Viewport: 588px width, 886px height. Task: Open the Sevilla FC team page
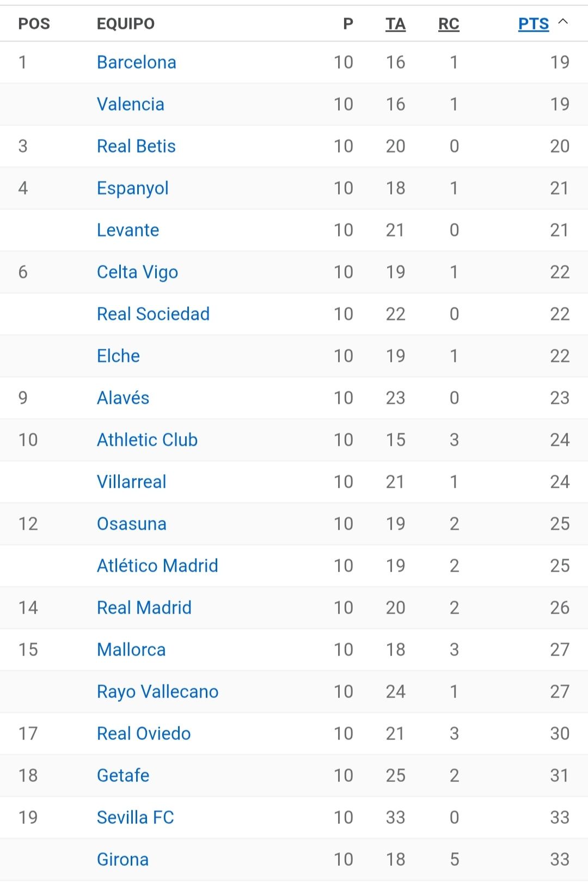(135, 817)
